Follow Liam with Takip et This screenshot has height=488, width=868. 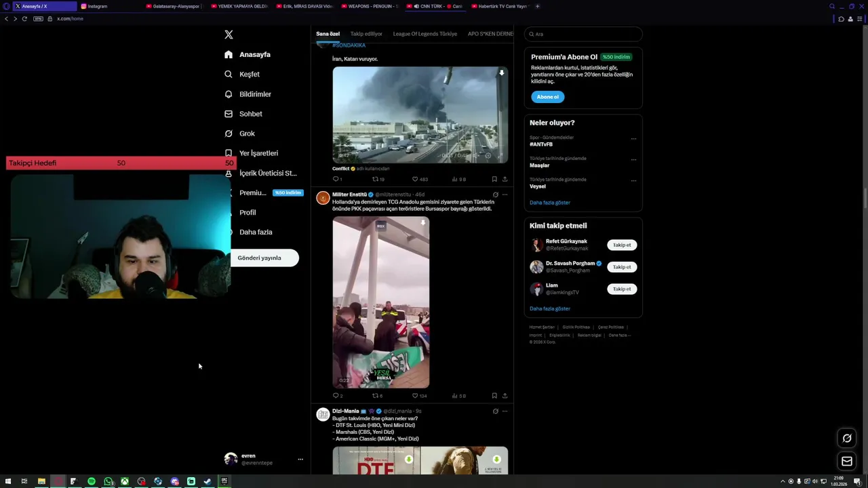click(622, 289)
